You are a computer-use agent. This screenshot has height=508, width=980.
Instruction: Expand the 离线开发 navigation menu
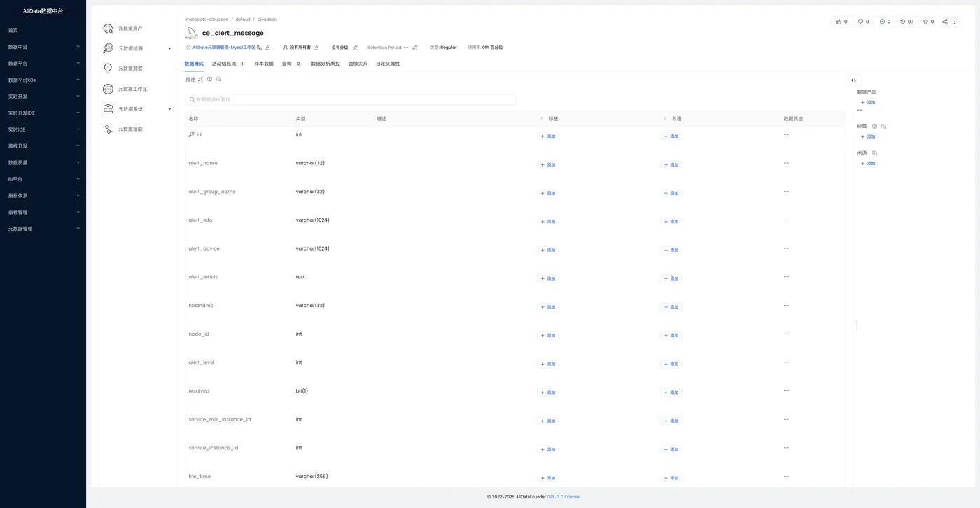[43, 146]
